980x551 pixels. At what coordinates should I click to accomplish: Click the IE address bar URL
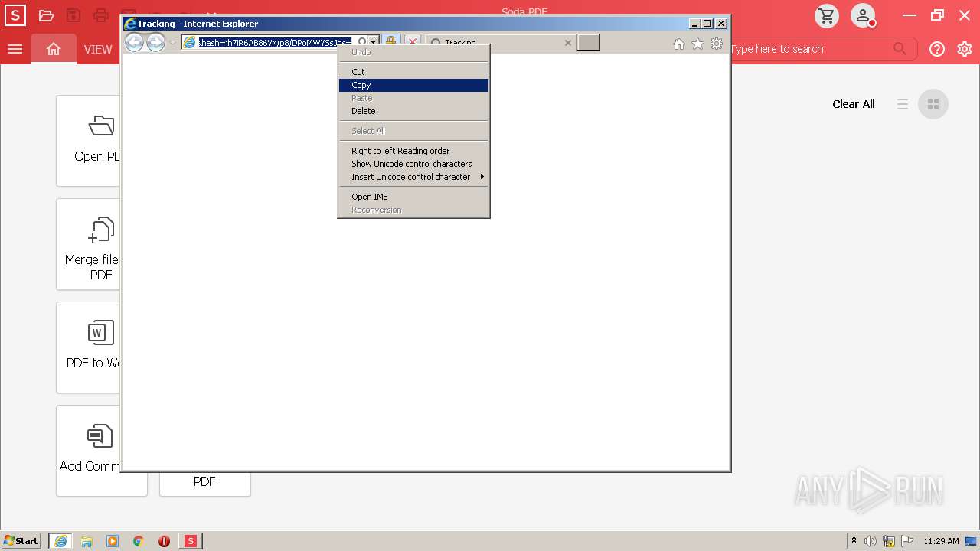(x=276, y=43)
